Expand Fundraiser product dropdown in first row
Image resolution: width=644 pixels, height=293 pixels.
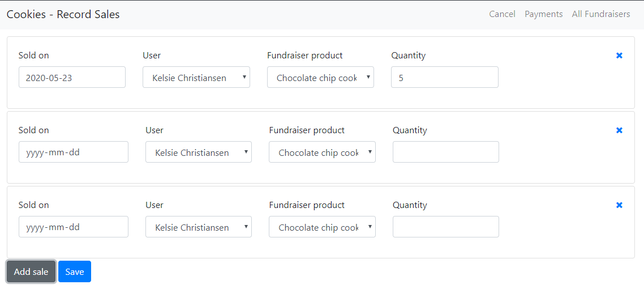pos(320,78)
